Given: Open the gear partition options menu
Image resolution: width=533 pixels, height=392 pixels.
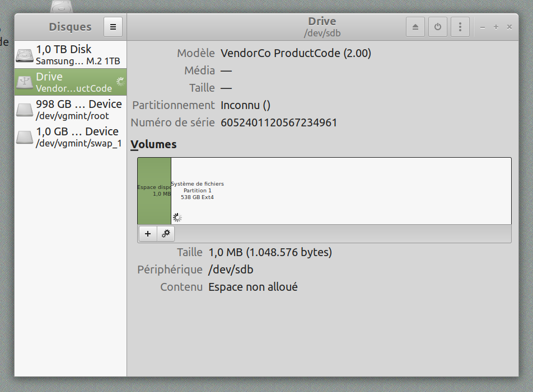Looking at the screenshot, I should pos(166,234).
